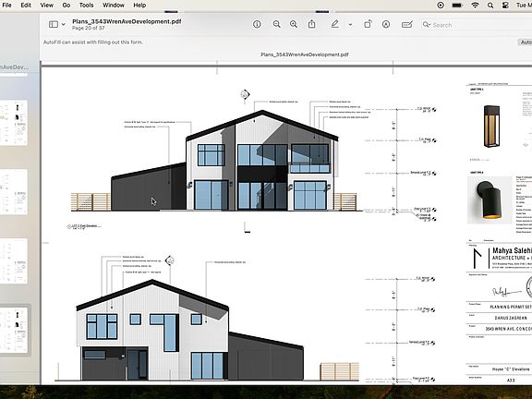Click the Rotate page icon

click(x=368, y=24)
